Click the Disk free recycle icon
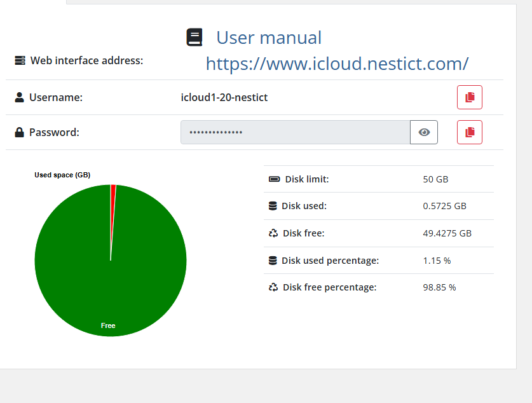 tap(273, 233)
